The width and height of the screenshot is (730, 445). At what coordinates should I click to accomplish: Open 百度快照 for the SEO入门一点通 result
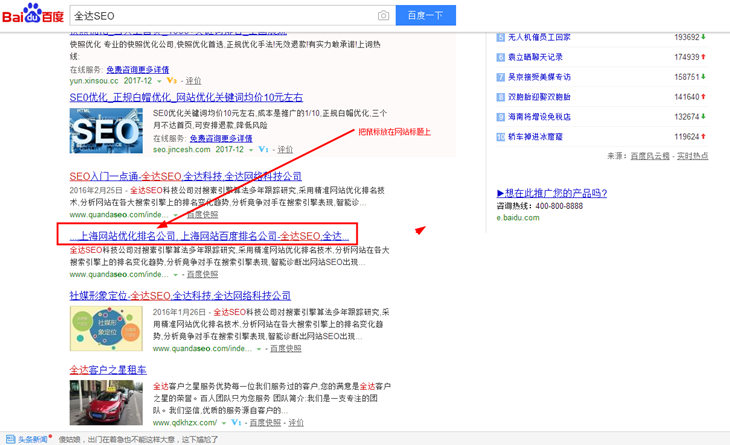click(203, 215)
